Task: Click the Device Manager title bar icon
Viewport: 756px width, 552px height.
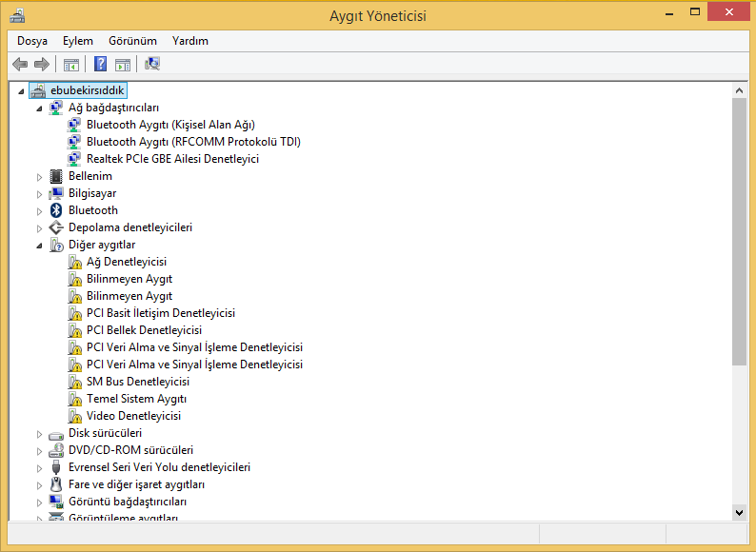Action: coord(17,15)
